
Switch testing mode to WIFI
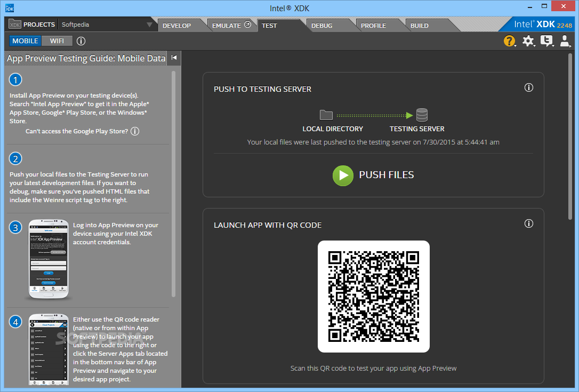pyautogui.click(x=57, y=41)
